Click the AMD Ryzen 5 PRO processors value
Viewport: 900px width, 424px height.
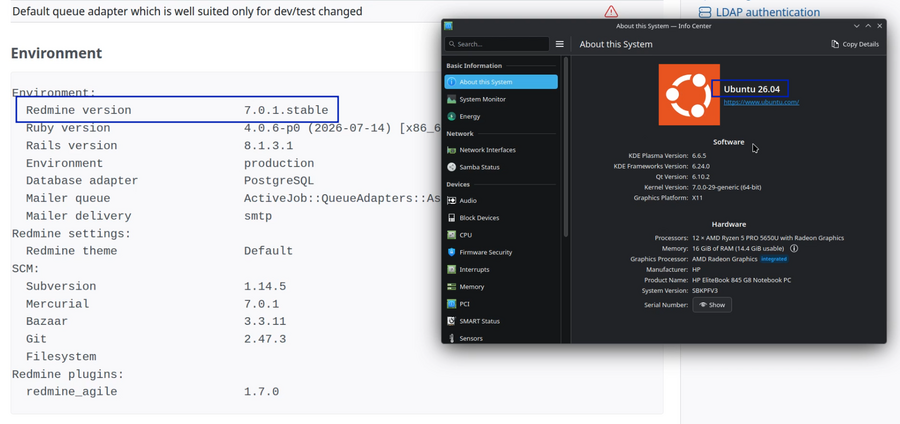point(768,238)
